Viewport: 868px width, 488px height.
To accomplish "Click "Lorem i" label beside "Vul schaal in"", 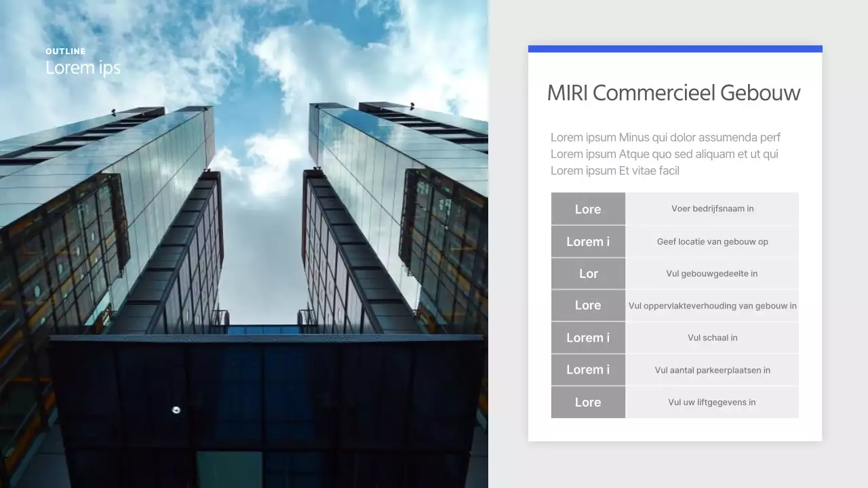I will click(588, 338).
